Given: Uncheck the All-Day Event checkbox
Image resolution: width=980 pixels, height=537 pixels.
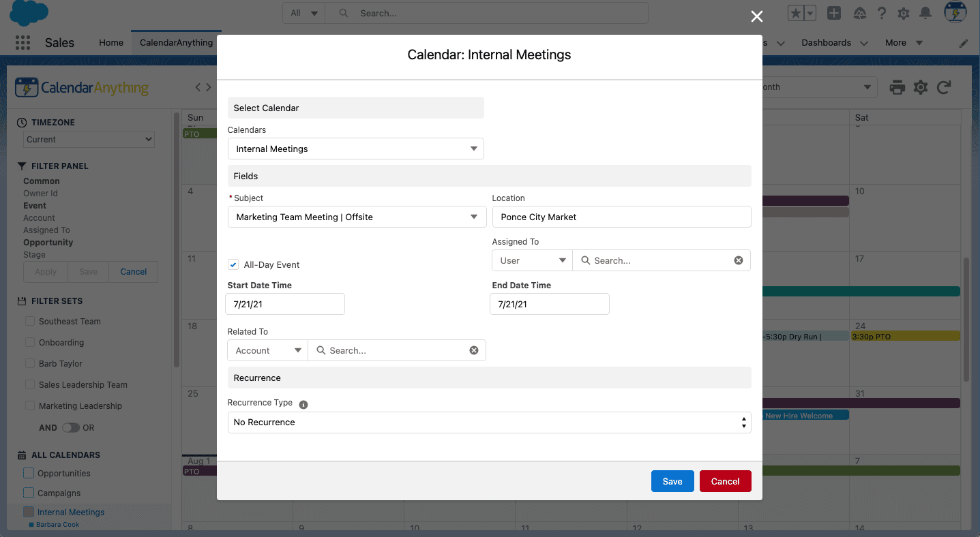Looking at the screenshot, I should tap(233, 264).
